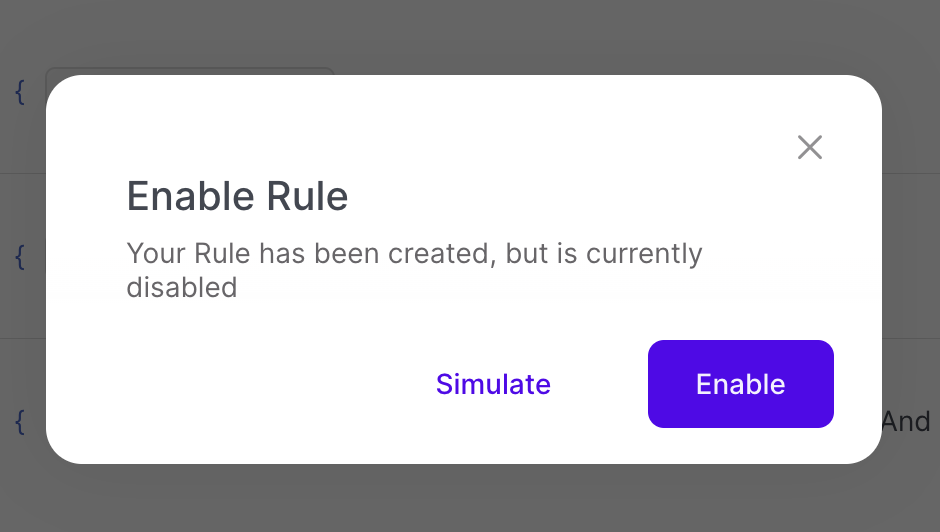The image size is (940, 532).
Task: Click the "Enable Rule" dialog heading
Action: [x=237, y=196]
